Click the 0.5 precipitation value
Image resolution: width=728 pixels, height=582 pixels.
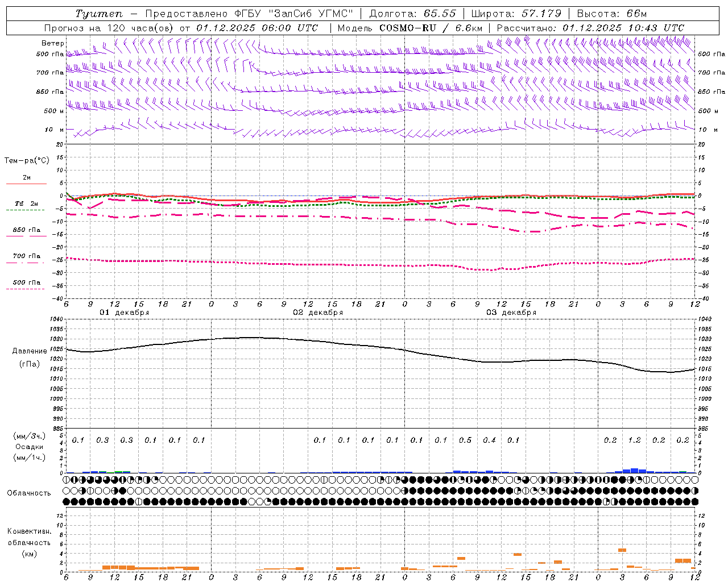pyautogui.click(x=465, y=440)
